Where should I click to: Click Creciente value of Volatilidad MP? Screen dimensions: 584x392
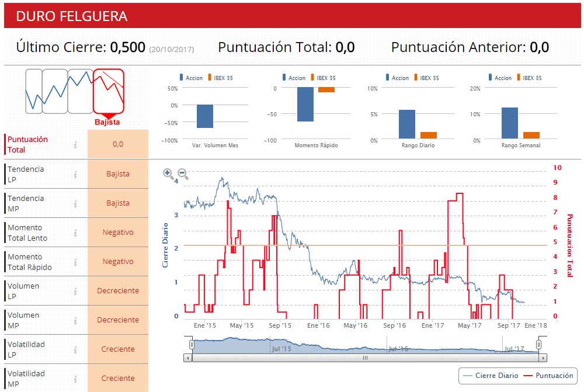pyautogui.click(x=118, y=378)
